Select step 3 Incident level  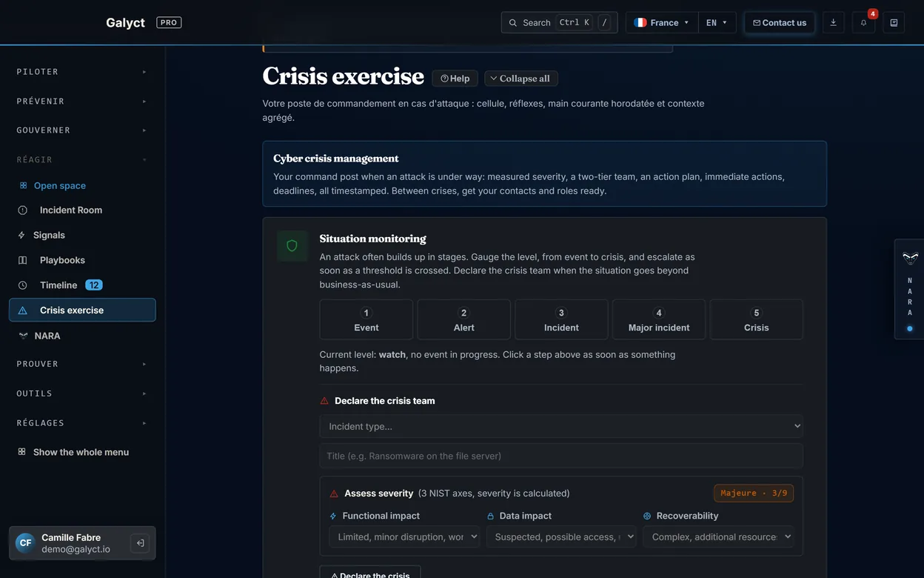[x=561, y=319]
